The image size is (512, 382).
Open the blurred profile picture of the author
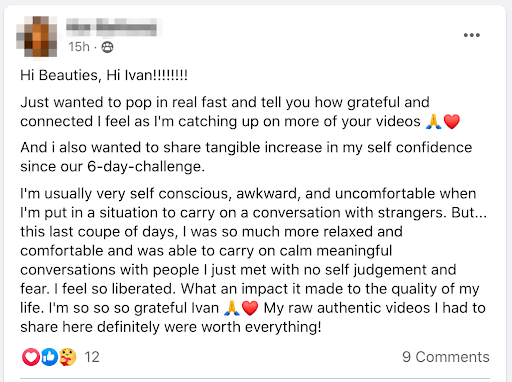[x=37, y=37]
